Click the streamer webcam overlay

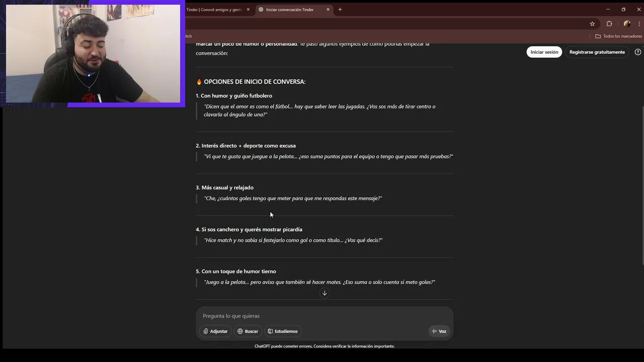(x=93, y=53)
